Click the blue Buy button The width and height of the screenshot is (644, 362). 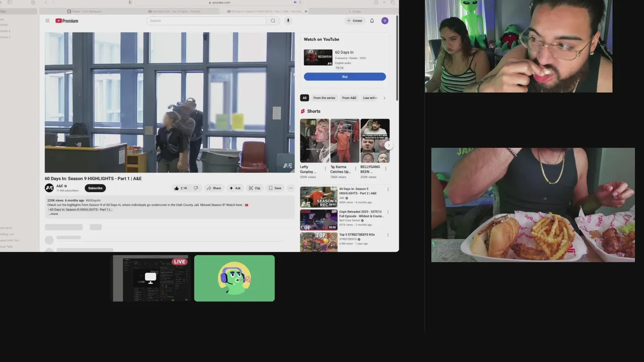click(x=345, y=76)
